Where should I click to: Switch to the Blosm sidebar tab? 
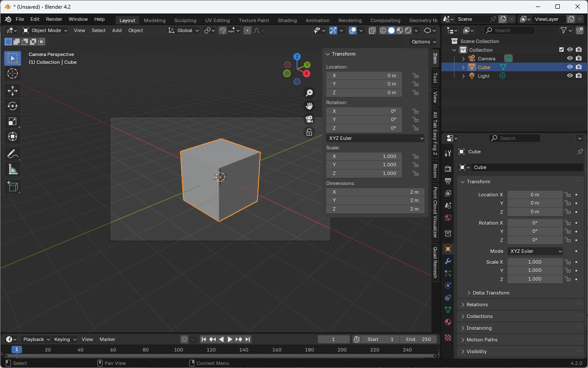pos(435,171)
